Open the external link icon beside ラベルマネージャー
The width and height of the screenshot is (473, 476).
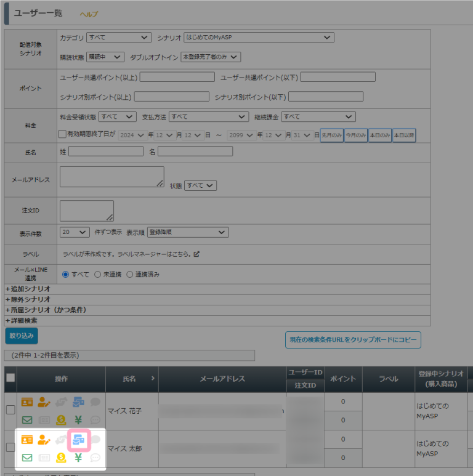coord(196,254)
